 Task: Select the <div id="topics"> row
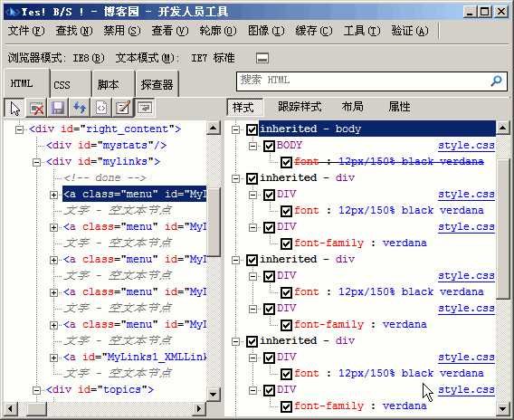click(100, 390)
